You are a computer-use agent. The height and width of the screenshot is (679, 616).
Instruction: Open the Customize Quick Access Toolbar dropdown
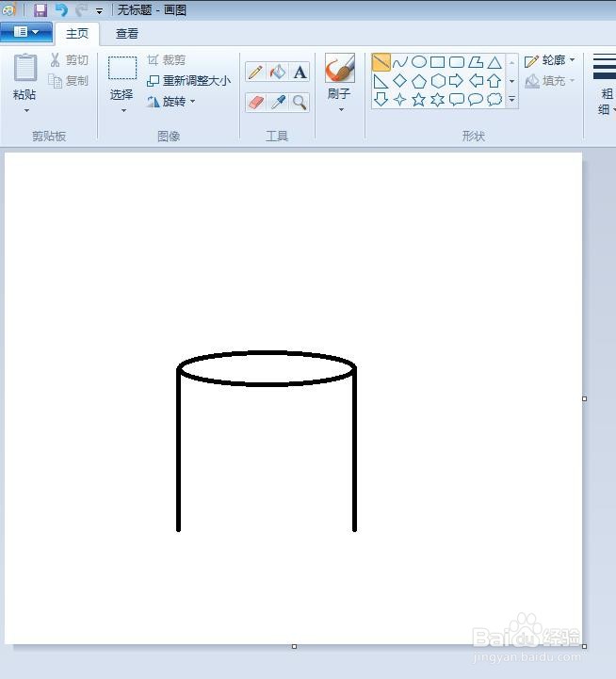(99, 11)
